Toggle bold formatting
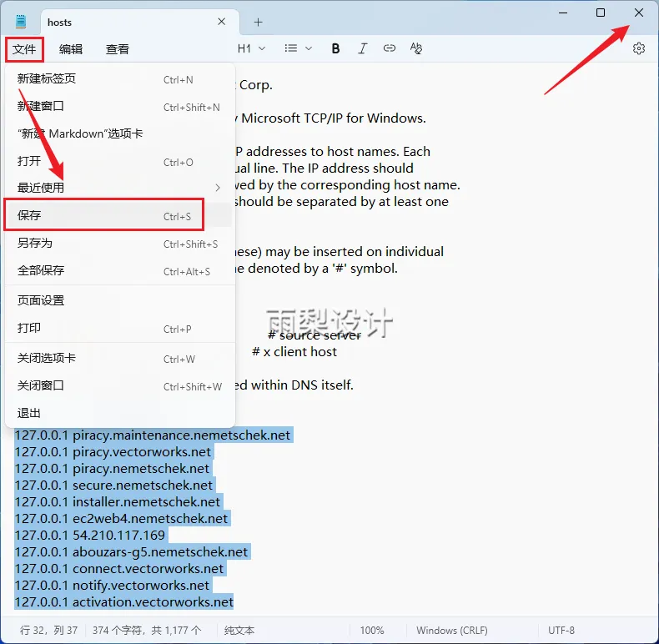The image size is (659, 644). tap(335, 48)
